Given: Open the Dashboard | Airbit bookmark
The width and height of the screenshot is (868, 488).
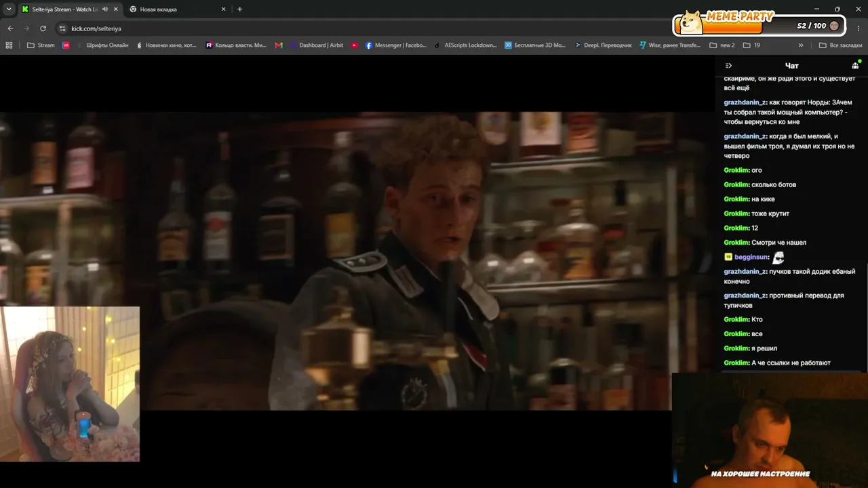Looking at the screenshot, I should tap(317, 45).
